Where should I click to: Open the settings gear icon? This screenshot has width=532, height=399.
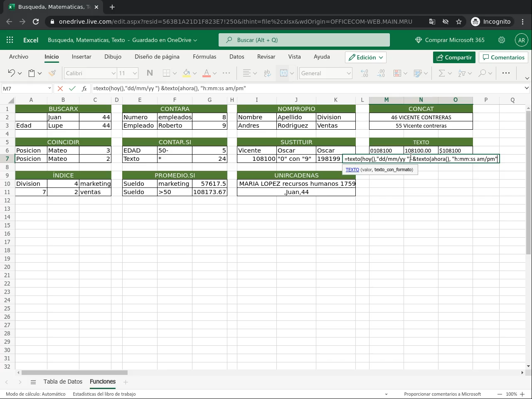[502, 40]
